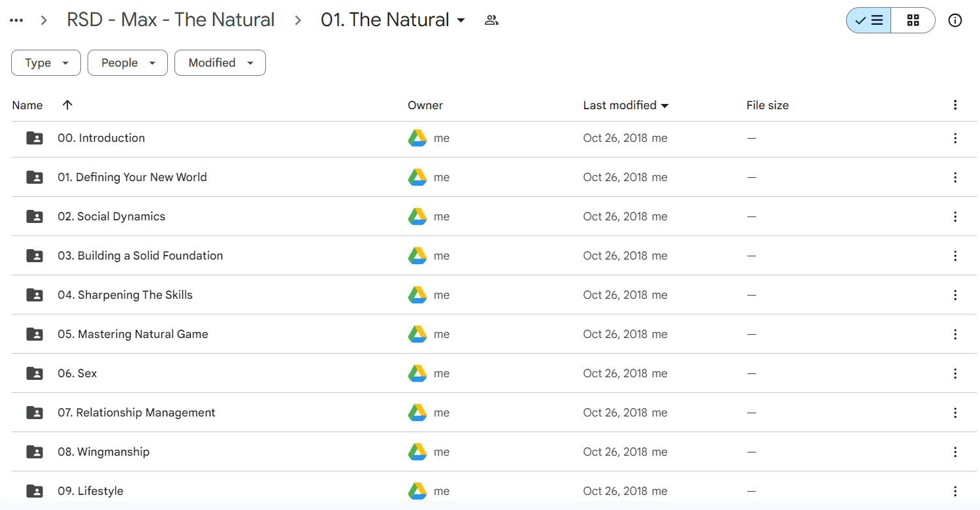Open more actions for 03. Building a Solid Foundation

click(955, 256)
